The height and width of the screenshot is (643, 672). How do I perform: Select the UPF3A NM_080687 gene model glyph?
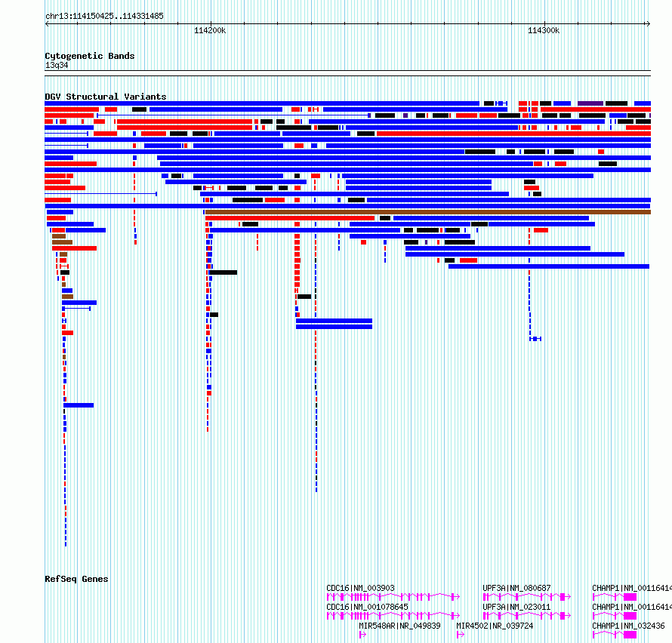pos(527,597)
